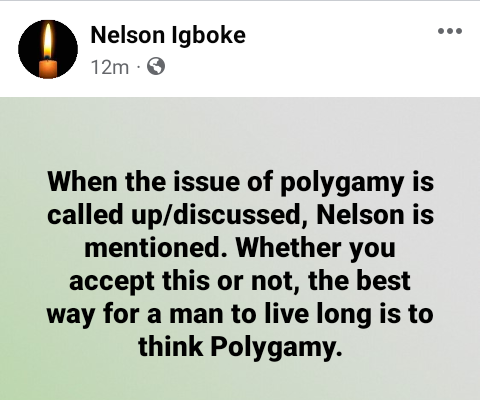Tap the final line "think Polygamy."

tap(240, 346)
